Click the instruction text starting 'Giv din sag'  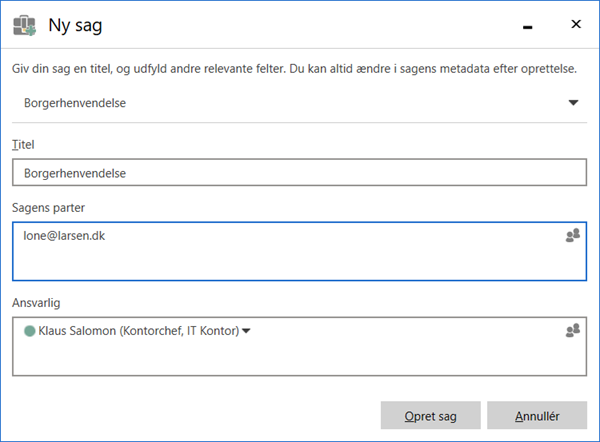coord(294,69)
